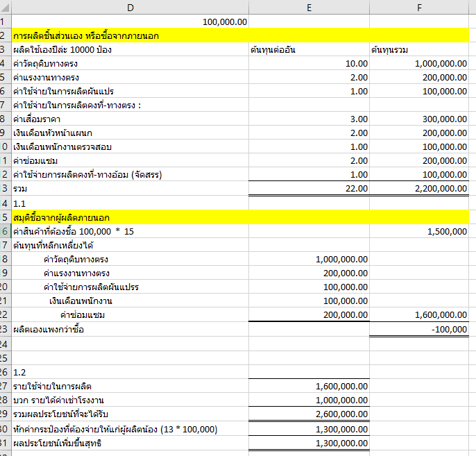Screen dimensions: 476x456
Task: Select the 22.00 total unit cost
Action: click(x=309, y=189)
